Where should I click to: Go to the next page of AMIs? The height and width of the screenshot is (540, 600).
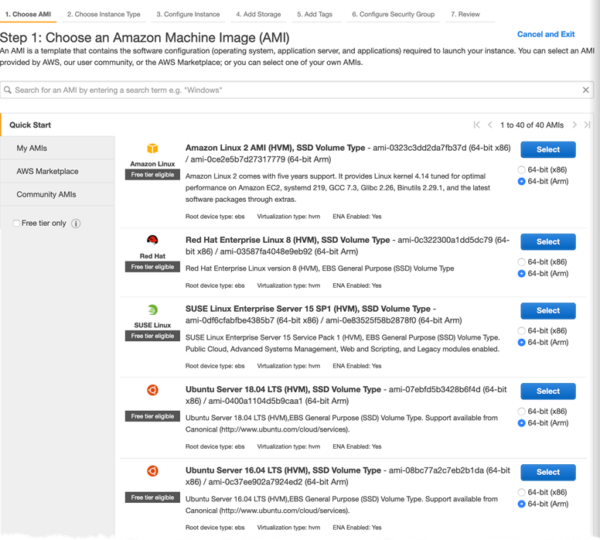[574, 125]
